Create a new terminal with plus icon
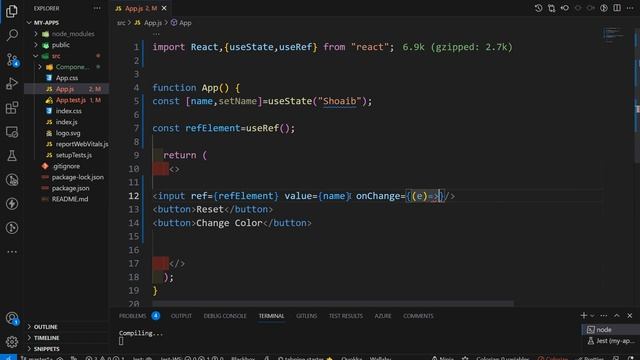 pos(584,316)
